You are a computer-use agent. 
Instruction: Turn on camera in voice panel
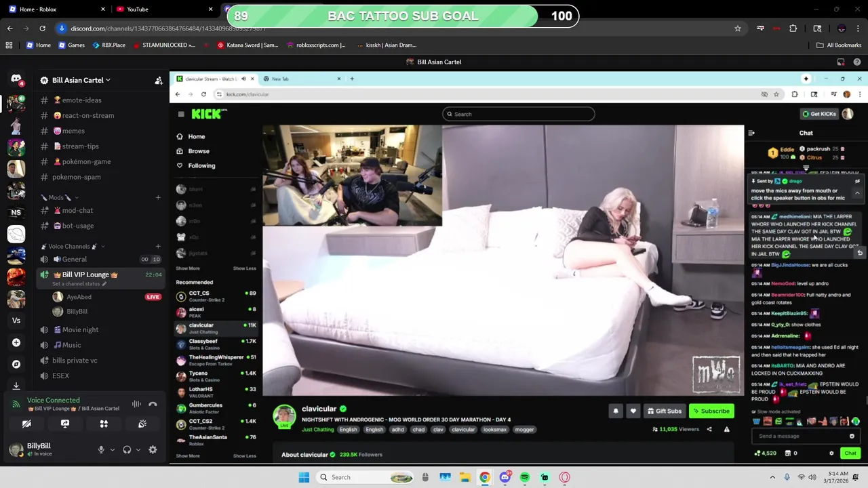pos(26,424)
